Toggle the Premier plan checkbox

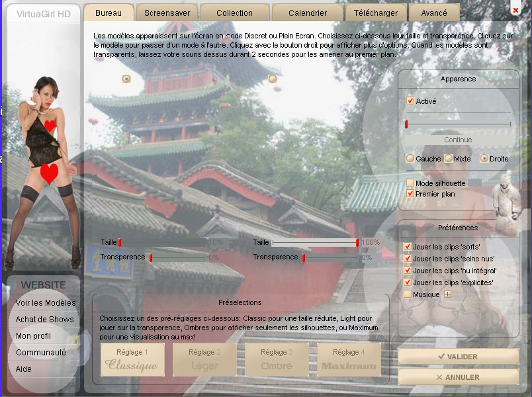410,194
